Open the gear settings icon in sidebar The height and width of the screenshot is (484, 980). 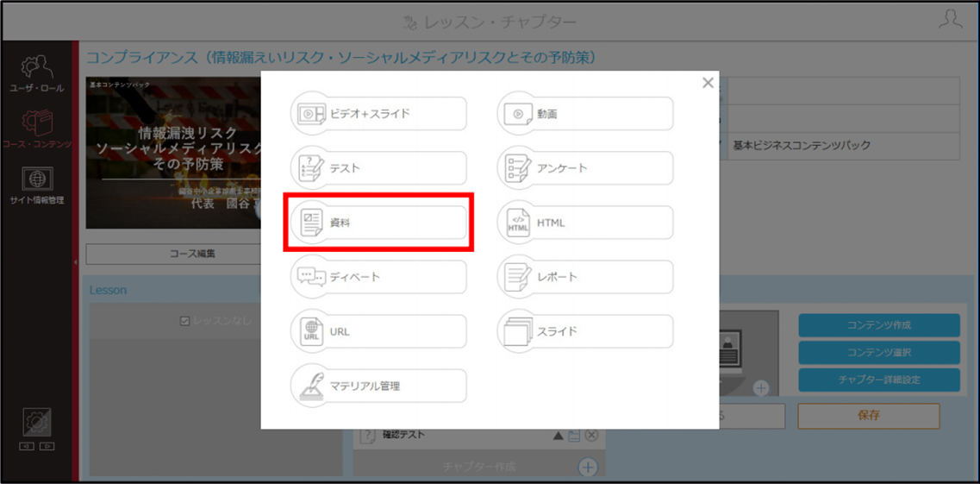point(37,424)
